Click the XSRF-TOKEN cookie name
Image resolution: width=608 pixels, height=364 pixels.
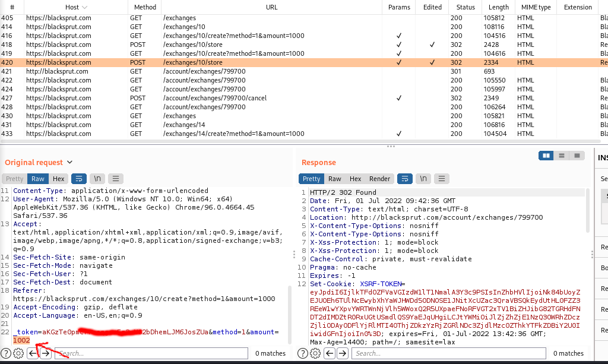click(x=381, y=284)
